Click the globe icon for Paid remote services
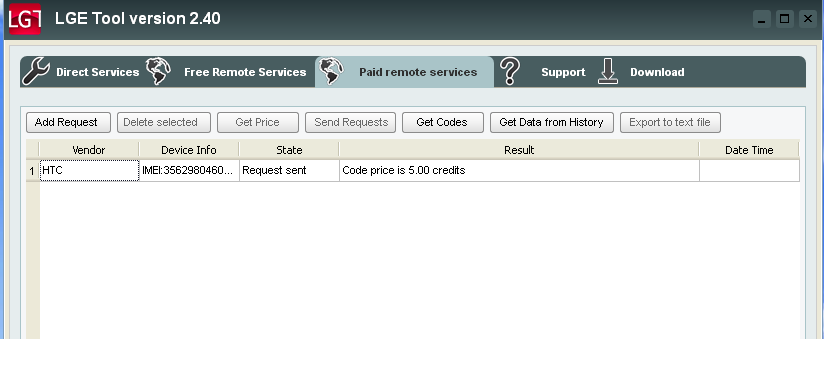The height and width of the screenshot is (384, 824). tap(331, 71)
